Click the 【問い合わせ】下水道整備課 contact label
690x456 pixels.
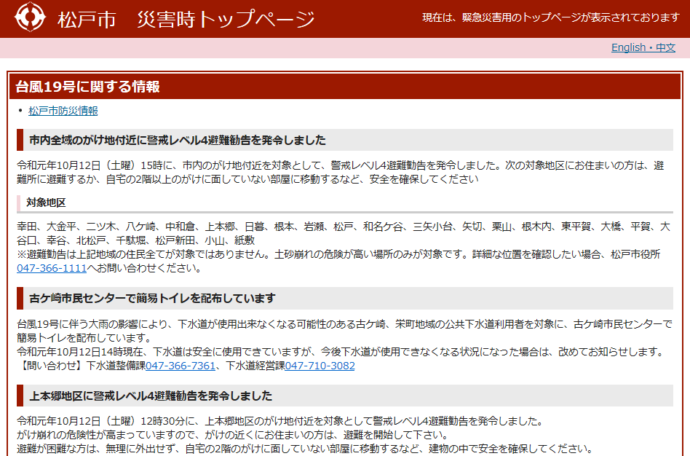pyautogui.click(x=81, y=366)
